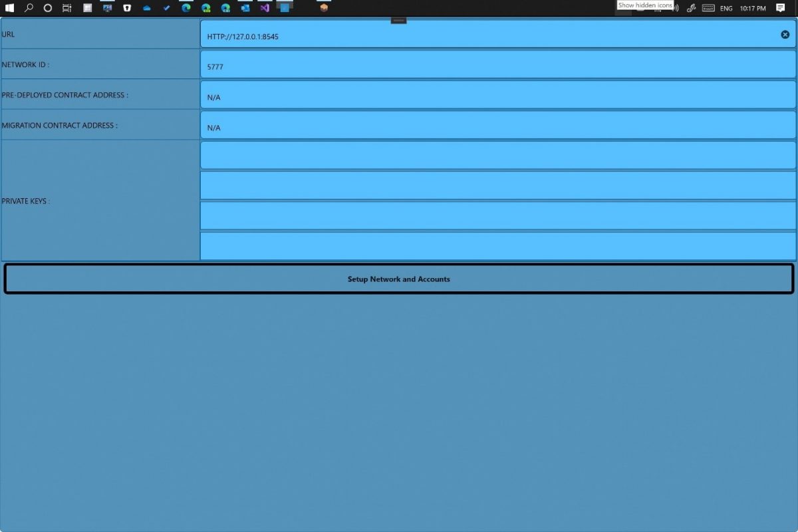
Task: Clear the URL field with the X icon
Action: pos(785,35)
